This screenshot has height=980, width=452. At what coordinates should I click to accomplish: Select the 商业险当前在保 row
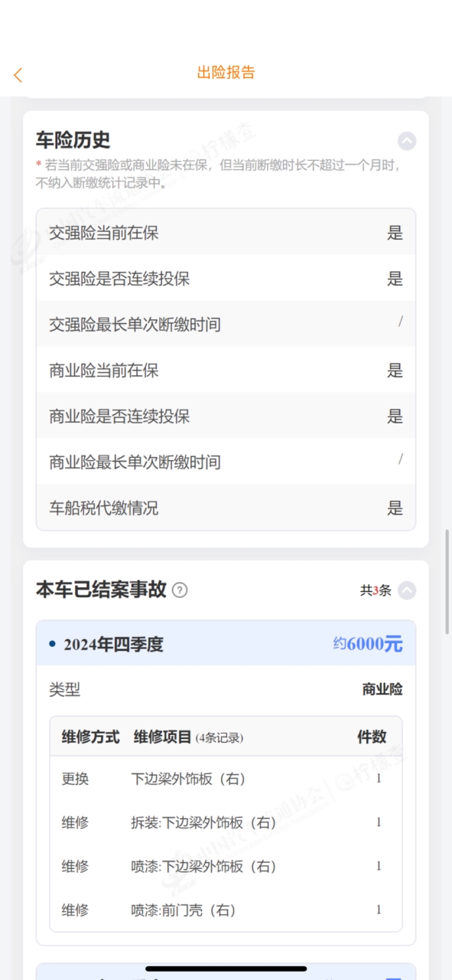click(226, 370)
